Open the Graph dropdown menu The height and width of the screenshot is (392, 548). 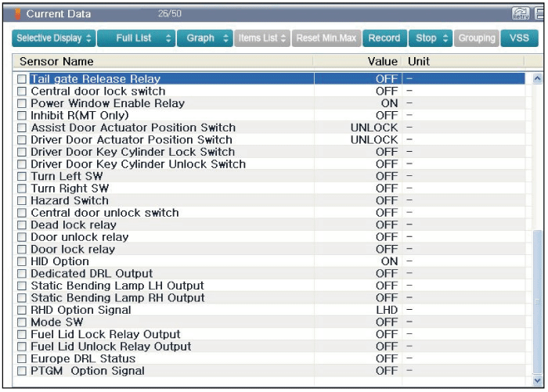tap(204, 38)
